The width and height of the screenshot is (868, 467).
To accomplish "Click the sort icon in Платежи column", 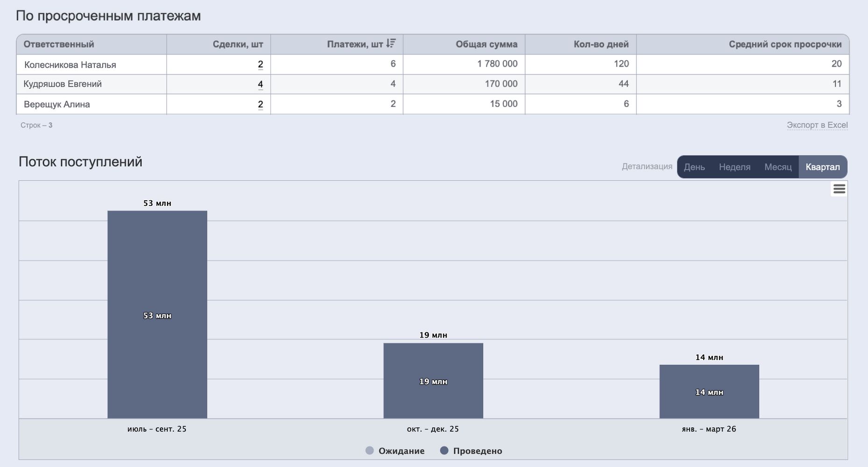I will point(391,44).
